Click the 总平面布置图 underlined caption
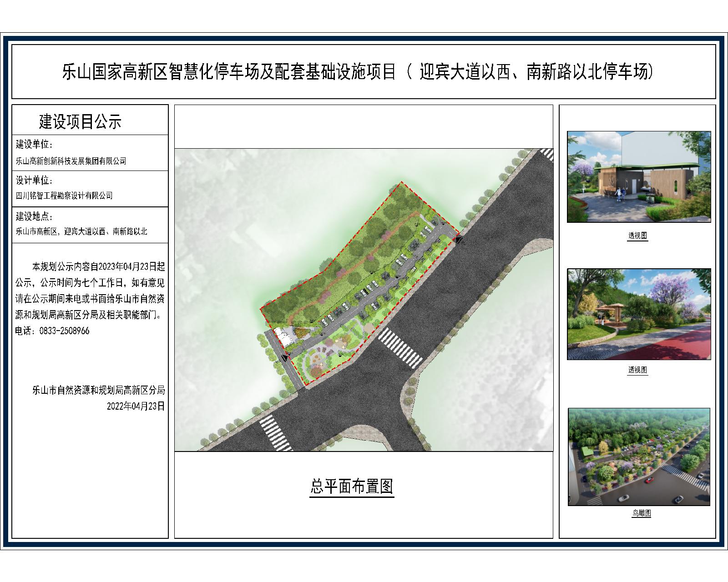This screenshot has width=728, height=582. point(352,487)
